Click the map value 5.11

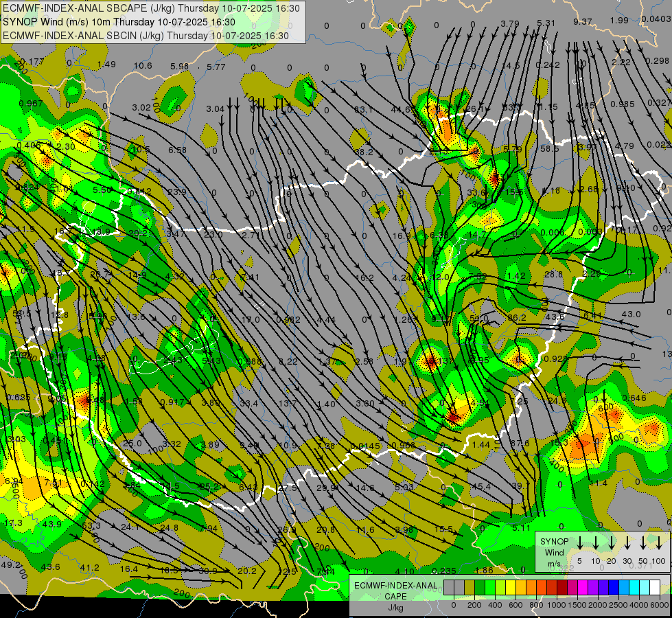click(x=521, y=528)
